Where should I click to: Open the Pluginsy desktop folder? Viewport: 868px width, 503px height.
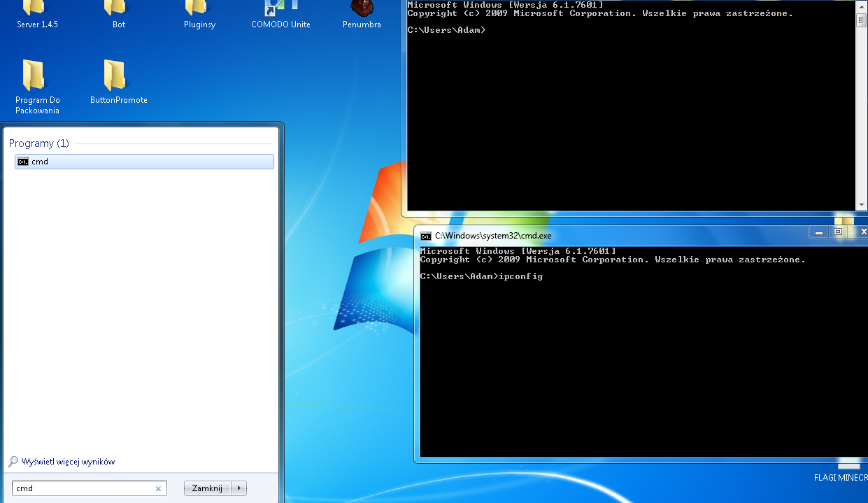tap(199, 15)
